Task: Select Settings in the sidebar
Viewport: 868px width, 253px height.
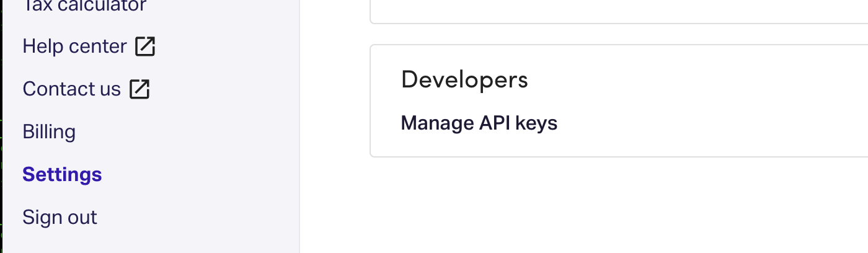Action: point(62,175)
